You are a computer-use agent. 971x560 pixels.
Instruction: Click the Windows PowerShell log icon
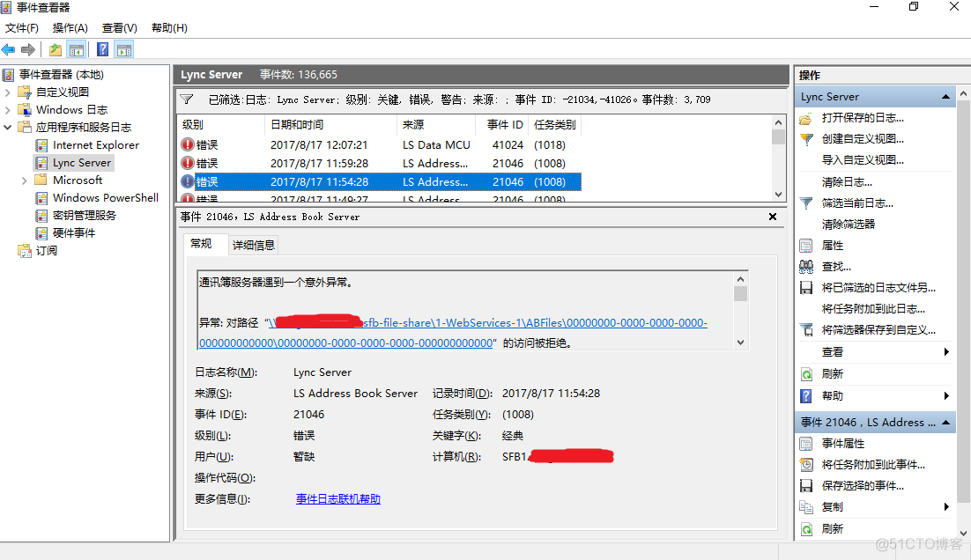coord(41,198)
